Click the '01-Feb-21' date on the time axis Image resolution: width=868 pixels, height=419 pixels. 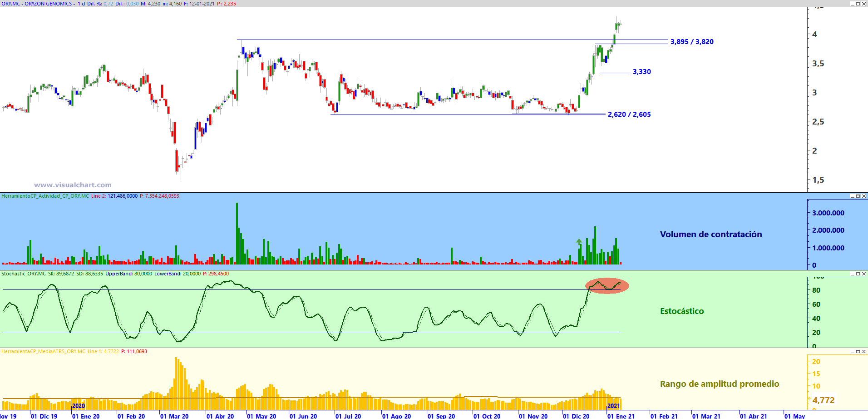(664, 416)
